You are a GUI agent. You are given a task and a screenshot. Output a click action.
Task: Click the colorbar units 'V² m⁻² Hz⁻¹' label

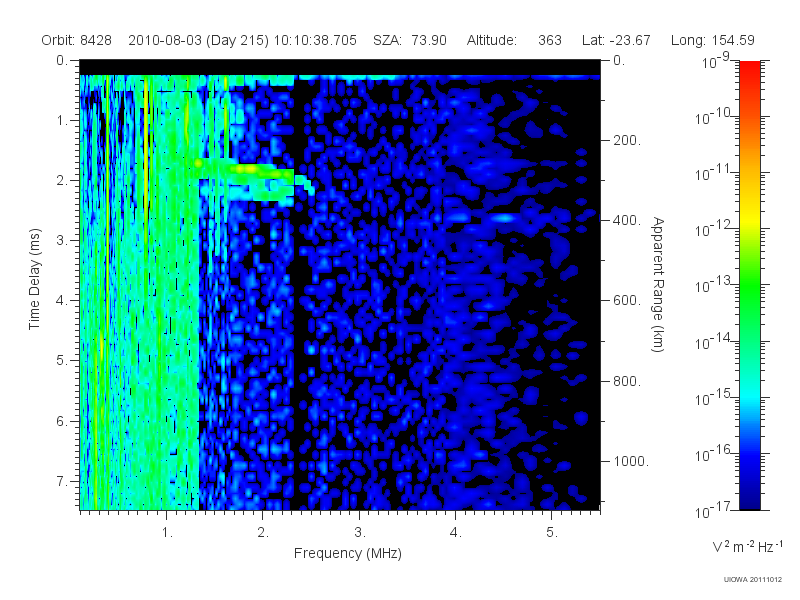747,546
